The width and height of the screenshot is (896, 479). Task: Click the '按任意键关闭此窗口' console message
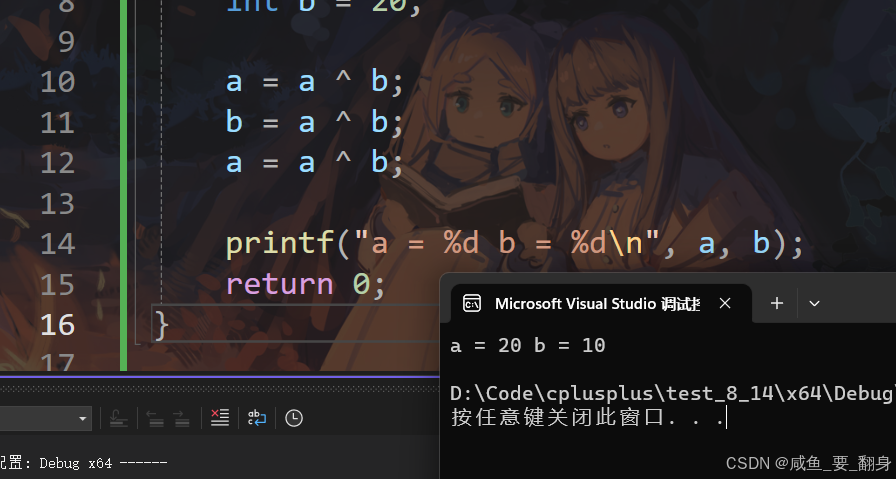point(557,417)
